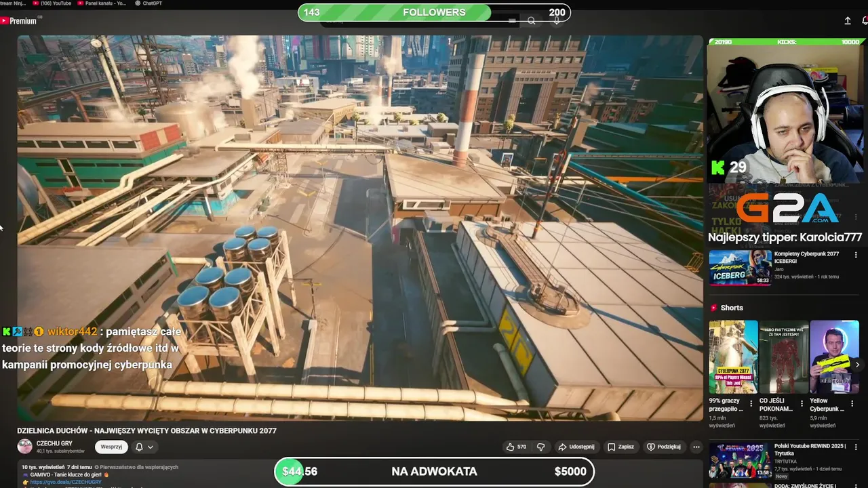Open the Kompletny Cyberpunk 2077 ICEBERG title
This screenshot has width=868, height=488.
[x=806, y=258]
